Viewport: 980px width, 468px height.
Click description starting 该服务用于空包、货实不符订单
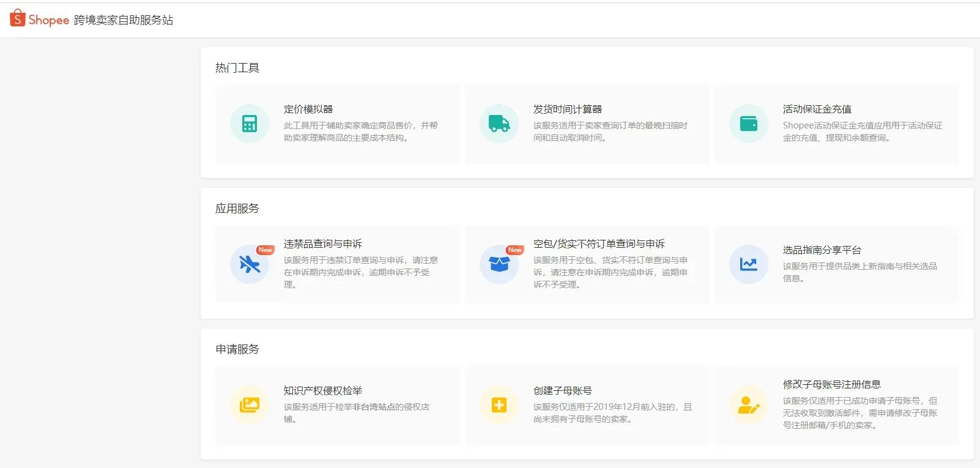[611, 272]
